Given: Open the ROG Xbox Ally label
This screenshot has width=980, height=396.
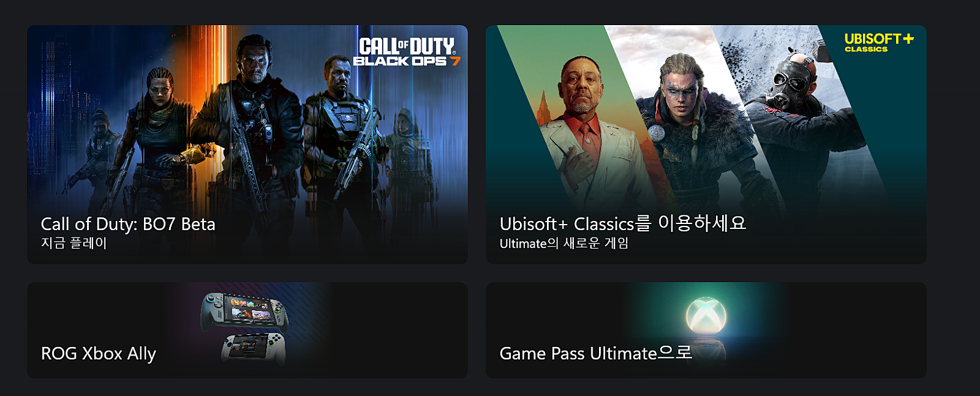Looking at the screenshot, I should click(x=99, y=354).
